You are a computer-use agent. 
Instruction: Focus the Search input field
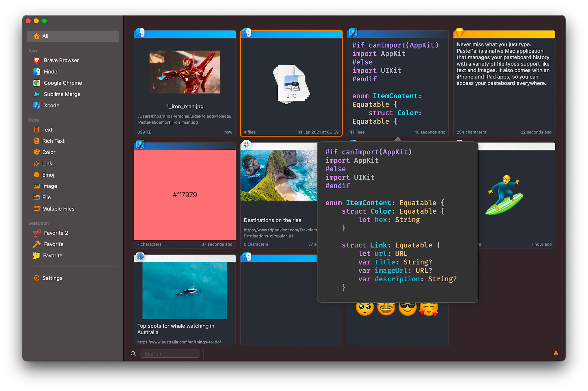(170, 354)
